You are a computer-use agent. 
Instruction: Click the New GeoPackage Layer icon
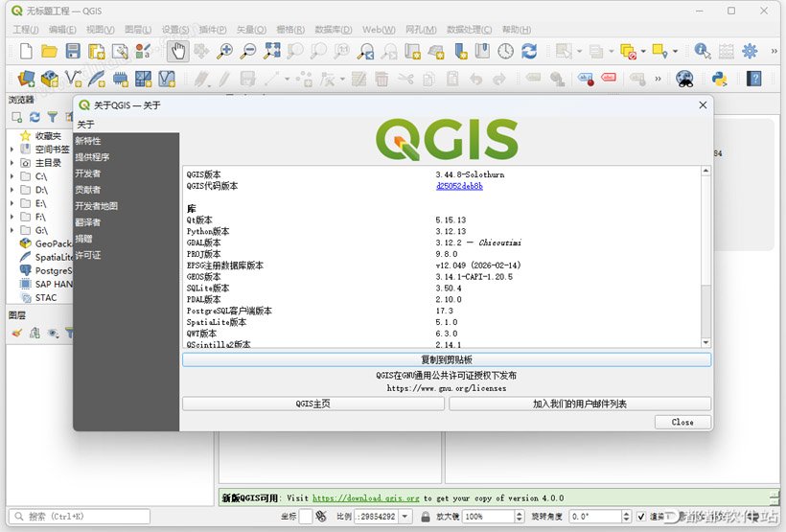50,79
